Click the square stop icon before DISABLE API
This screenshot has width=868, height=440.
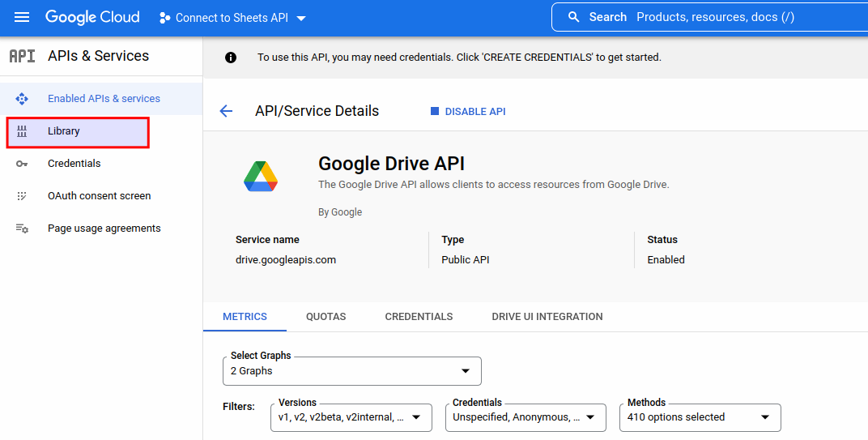click(435, 111)
